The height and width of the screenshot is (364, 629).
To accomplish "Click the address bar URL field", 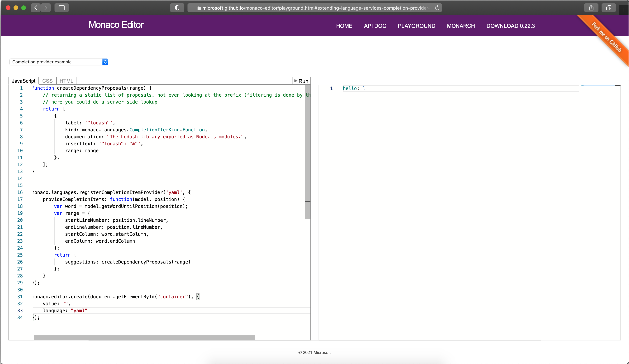I will (x=314, y=8).
